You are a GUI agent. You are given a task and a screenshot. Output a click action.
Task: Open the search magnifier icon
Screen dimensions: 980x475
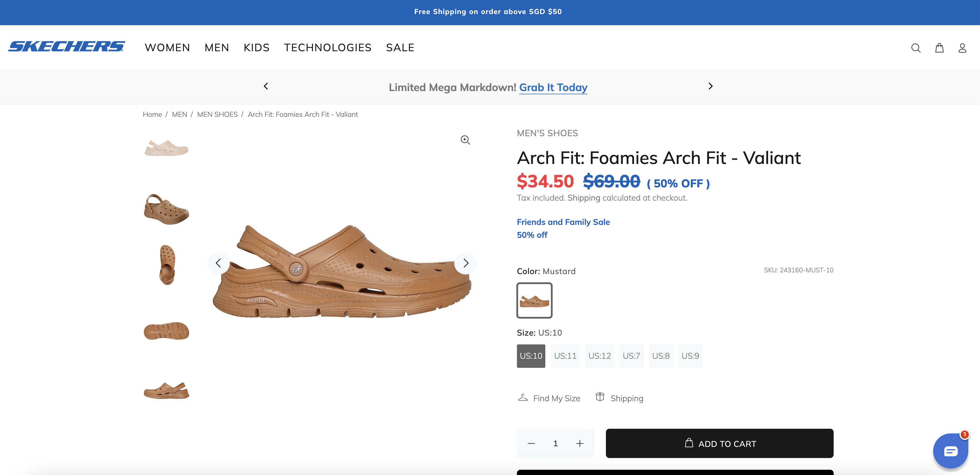[915, 48]
